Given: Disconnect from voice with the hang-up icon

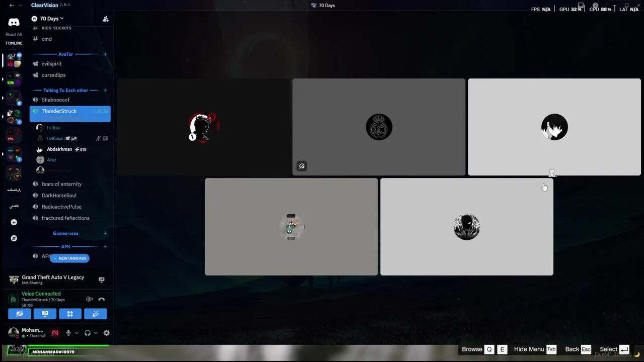Looking at the screenshot, I should (102, 299).
